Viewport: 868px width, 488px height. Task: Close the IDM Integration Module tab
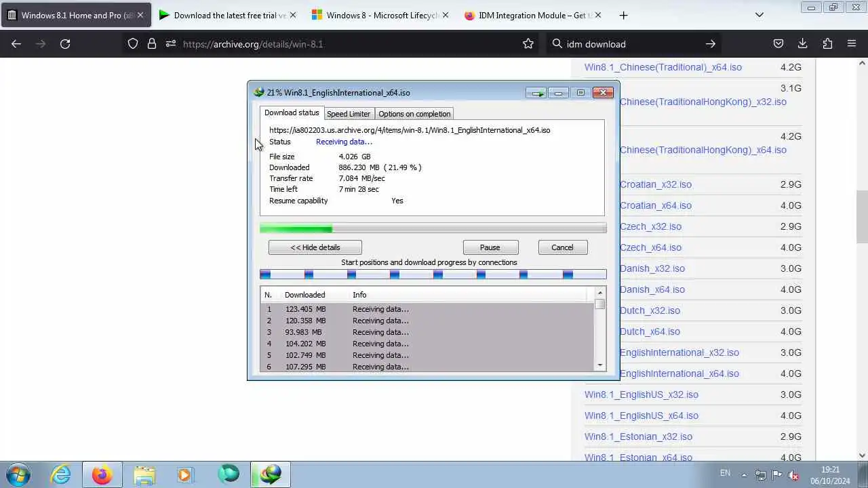point(597,15)
